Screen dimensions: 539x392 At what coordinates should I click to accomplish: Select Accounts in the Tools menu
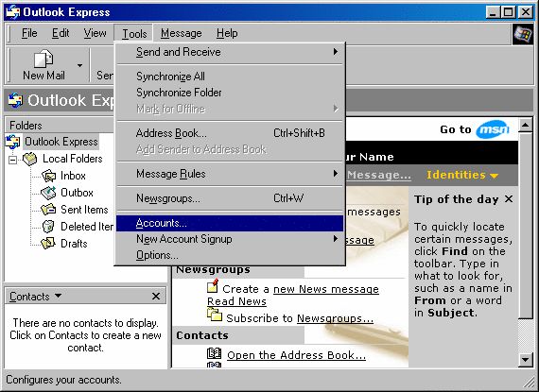230,223
